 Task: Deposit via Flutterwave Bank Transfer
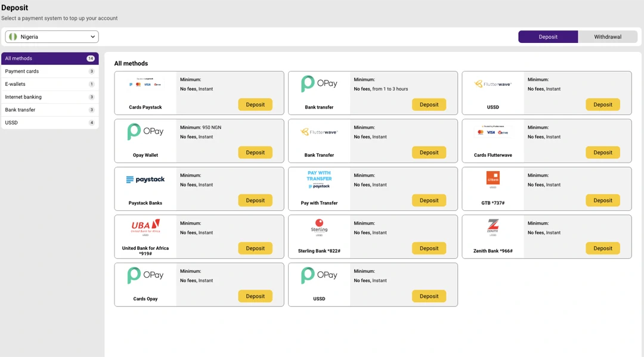point(429,152)
